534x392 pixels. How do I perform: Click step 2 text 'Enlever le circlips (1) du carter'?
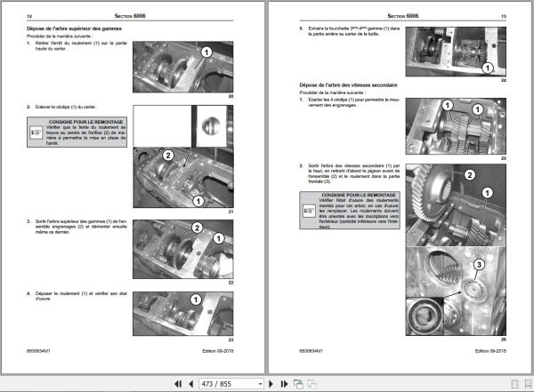66,107
